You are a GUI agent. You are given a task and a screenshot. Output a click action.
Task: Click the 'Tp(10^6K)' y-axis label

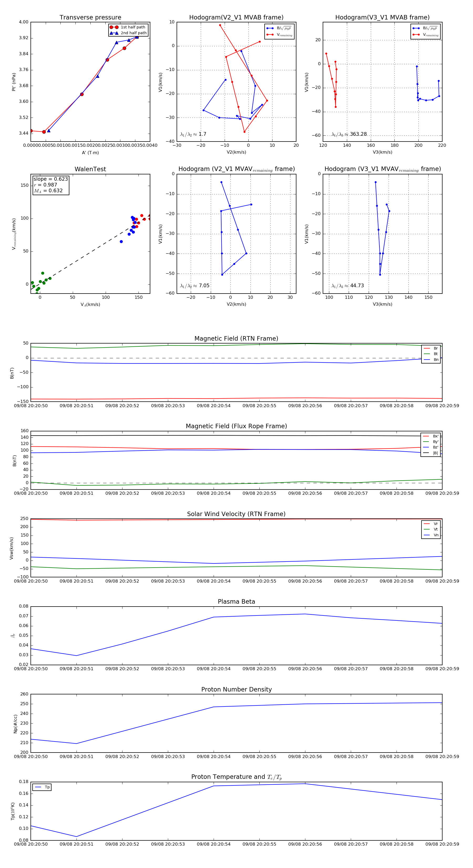coord(13,811)
